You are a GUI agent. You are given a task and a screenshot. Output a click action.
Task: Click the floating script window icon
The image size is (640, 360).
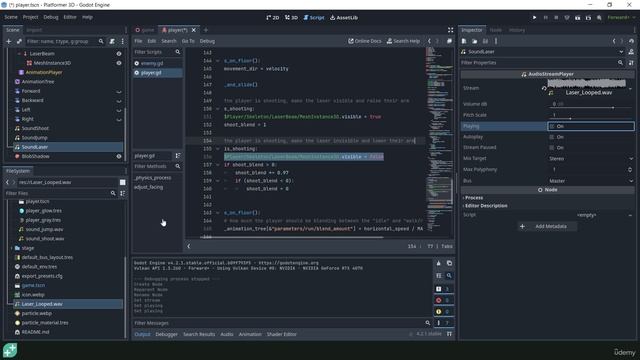click(x=449, y=41)
